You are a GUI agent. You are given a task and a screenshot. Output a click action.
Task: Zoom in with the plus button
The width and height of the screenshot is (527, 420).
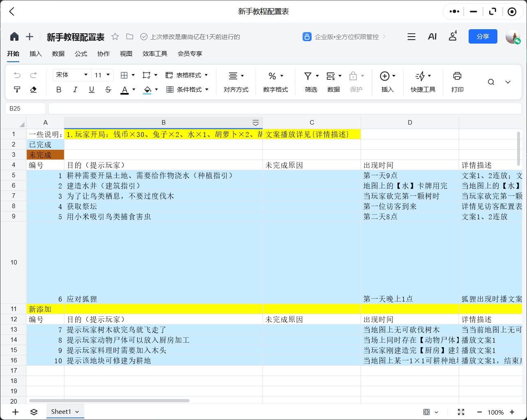tap(512, 412)
